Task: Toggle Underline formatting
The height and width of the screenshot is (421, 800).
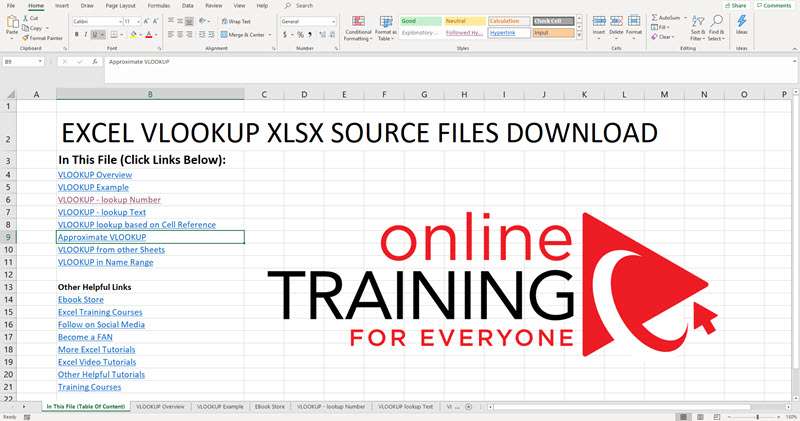Action: point(95,35)
